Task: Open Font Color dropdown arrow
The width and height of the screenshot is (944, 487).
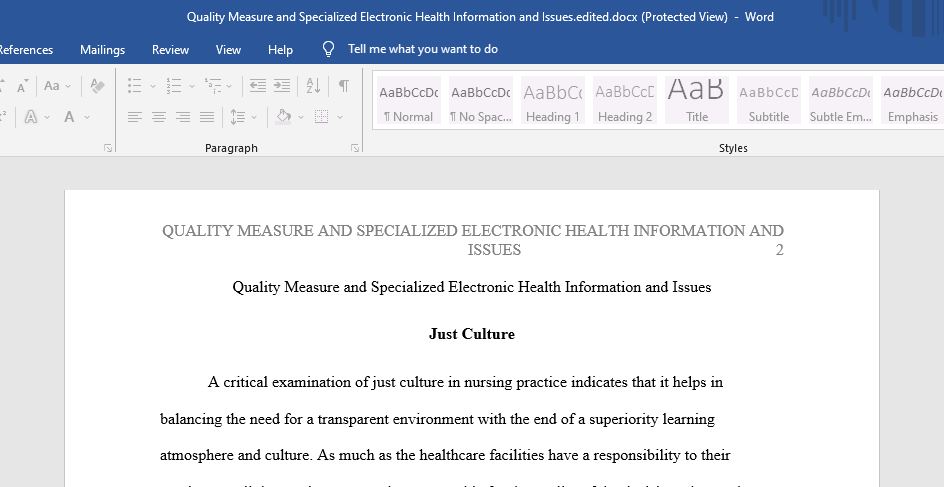Action: tap(88, 117)
